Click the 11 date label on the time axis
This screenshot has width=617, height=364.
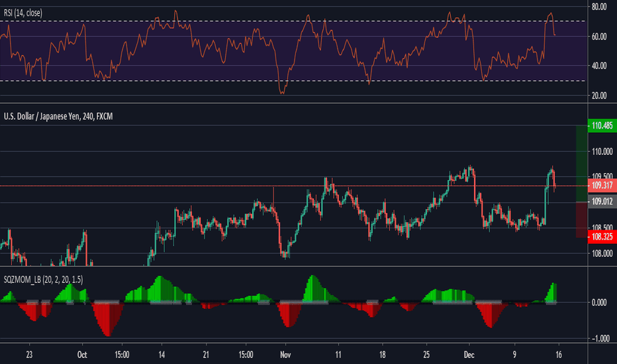[x=338, y=355]
